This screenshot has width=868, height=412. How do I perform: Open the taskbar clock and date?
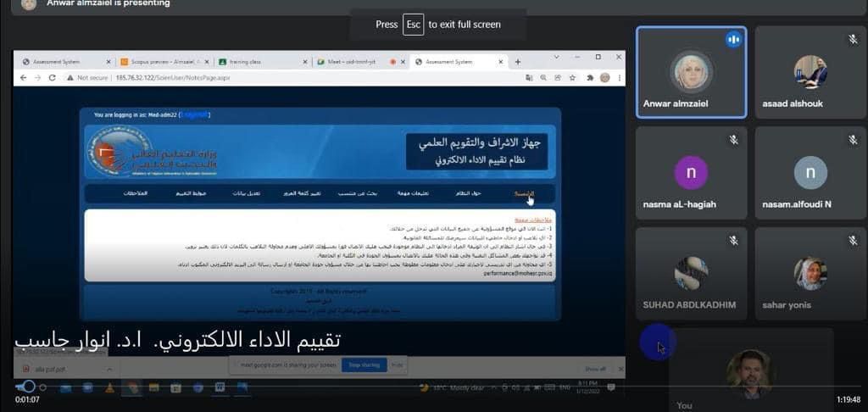(x=588, y=387)
